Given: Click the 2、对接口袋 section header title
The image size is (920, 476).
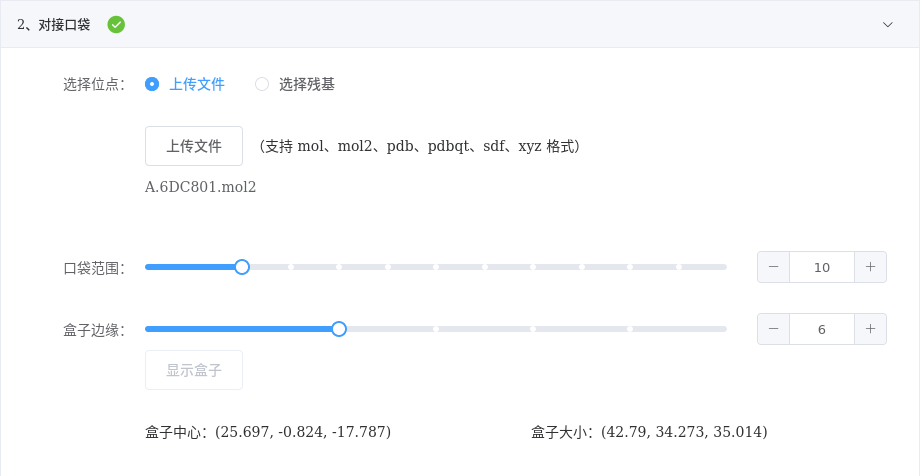Looking at the screenshot, I should (x=54, y=24).
